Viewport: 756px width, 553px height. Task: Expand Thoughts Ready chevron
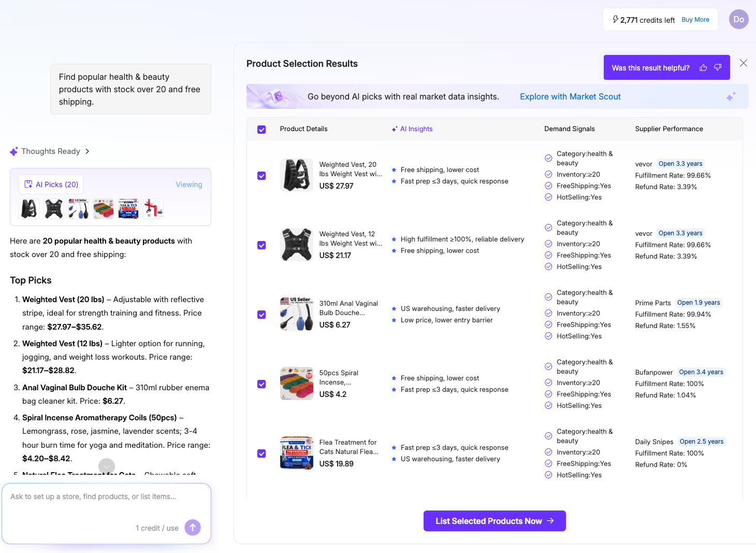coord(87,151)
